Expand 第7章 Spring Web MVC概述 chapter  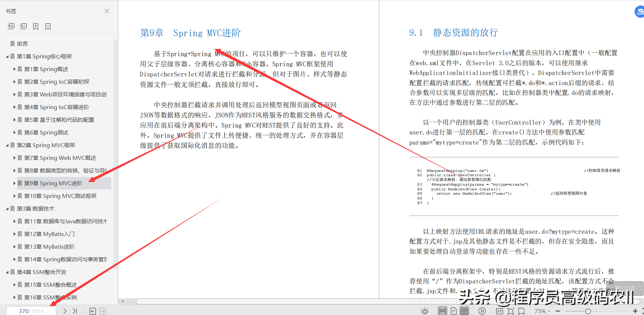click(x=14, y=158)
